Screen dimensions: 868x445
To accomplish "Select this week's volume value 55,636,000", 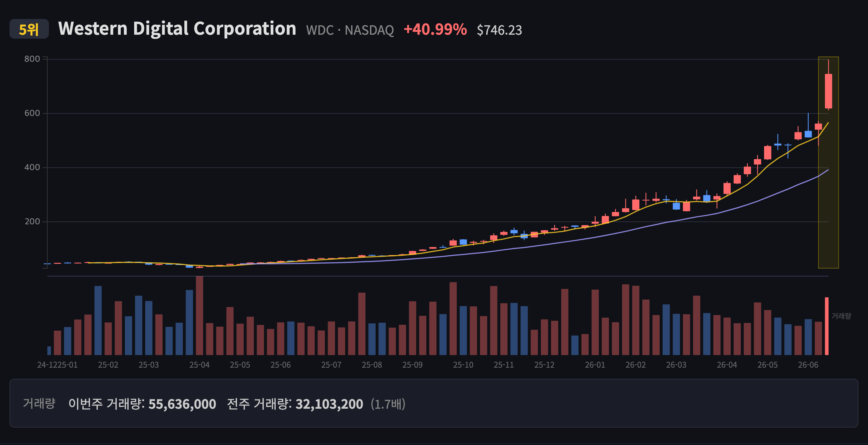I will [x=182, y=404].
